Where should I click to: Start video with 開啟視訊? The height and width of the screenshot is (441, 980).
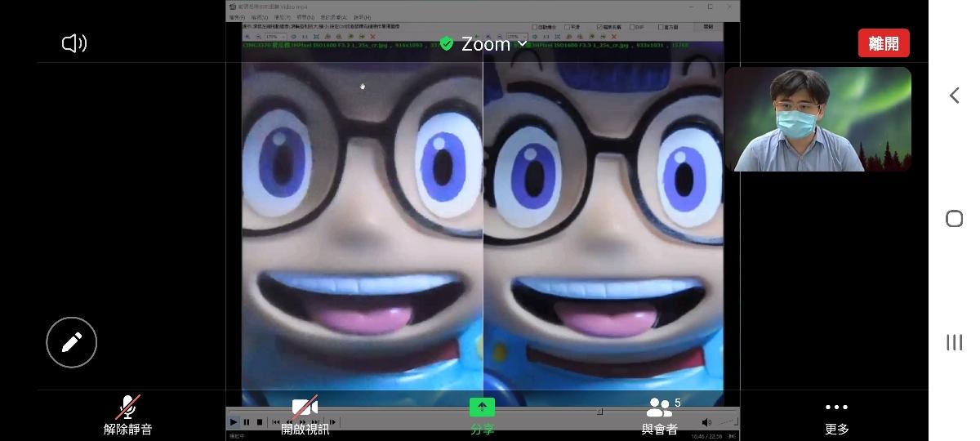tap(305, 416)
